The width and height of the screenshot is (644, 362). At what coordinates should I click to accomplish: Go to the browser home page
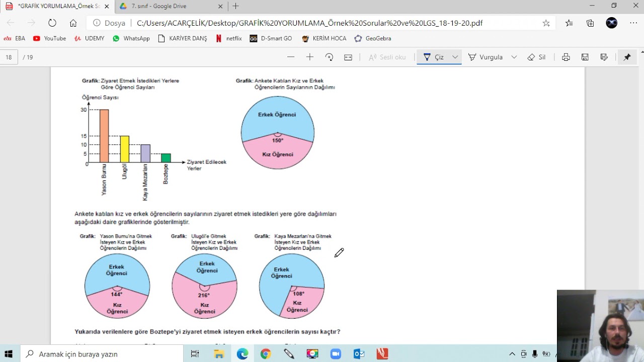pyautogui.click(x=73, y=23)
